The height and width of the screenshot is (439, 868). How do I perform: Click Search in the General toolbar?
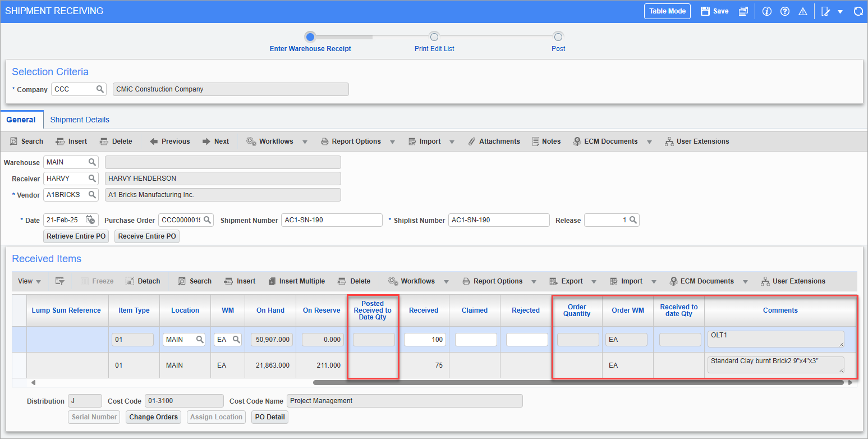click(x=26, y=141)
